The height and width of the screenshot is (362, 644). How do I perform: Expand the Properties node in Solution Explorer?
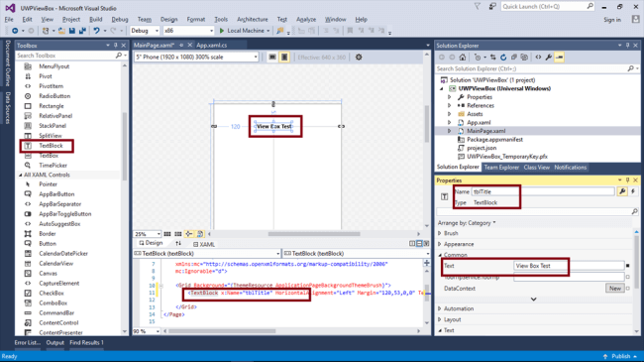point(450,97)
